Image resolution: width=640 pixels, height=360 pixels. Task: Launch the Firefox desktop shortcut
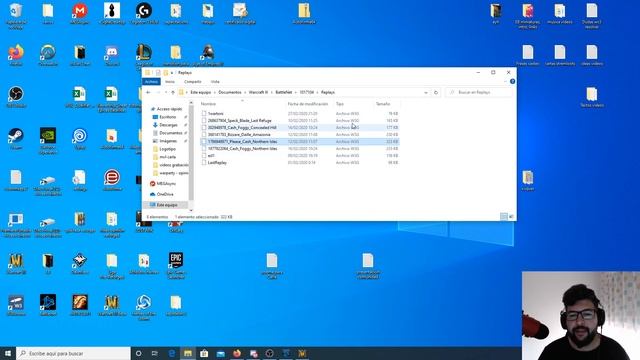click(16, 56)
